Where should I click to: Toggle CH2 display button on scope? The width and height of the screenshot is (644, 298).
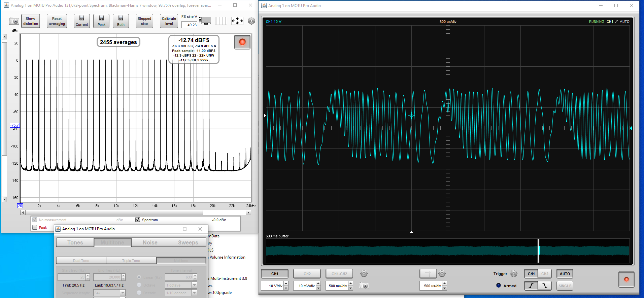click(307, 274)
